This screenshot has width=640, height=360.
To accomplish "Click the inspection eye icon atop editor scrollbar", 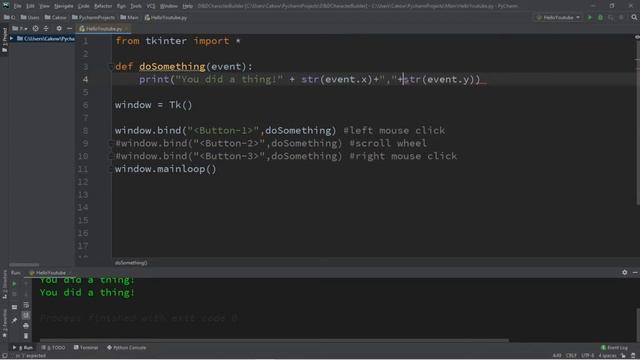I will tap(637, 38).
